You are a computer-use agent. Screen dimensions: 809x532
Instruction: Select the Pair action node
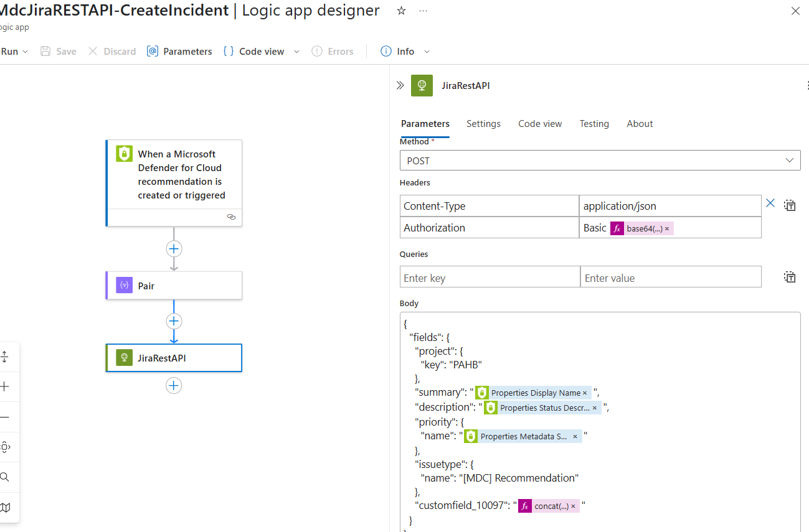[174, 286]
